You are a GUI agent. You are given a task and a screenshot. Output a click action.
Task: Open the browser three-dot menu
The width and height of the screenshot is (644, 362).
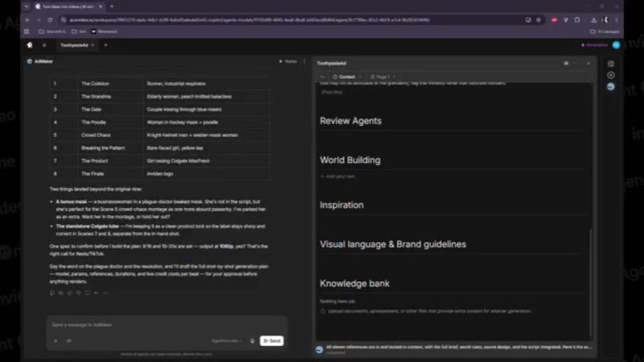coord(616,19)
